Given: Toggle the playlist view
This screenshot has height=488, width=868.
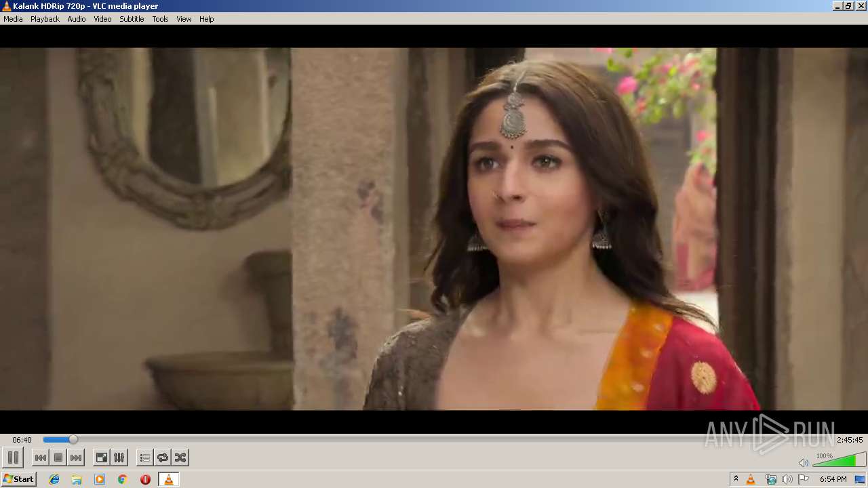Looking at the screenshot, I should [x=144, y=457].
